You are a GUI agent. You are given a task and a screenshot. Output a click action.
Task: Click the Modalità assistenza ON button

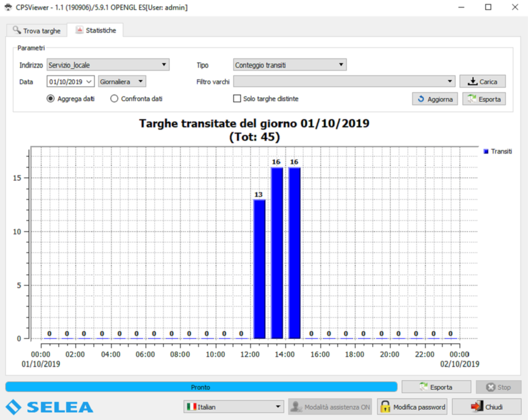coord(330,407)
